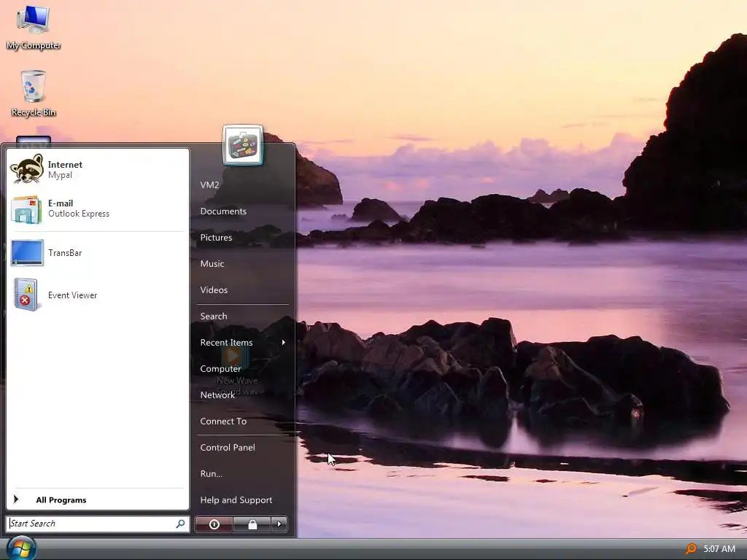Viewport: 747px width, 560px height.
Task: Open Control Panel from Start menu
Action: click(x=228, y=447)
